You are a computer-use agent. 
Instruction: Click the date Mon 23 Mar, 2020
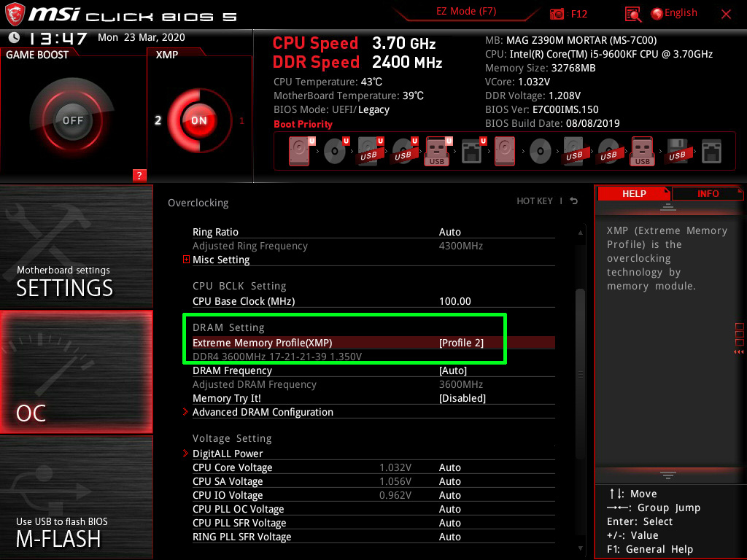[141, 38]
